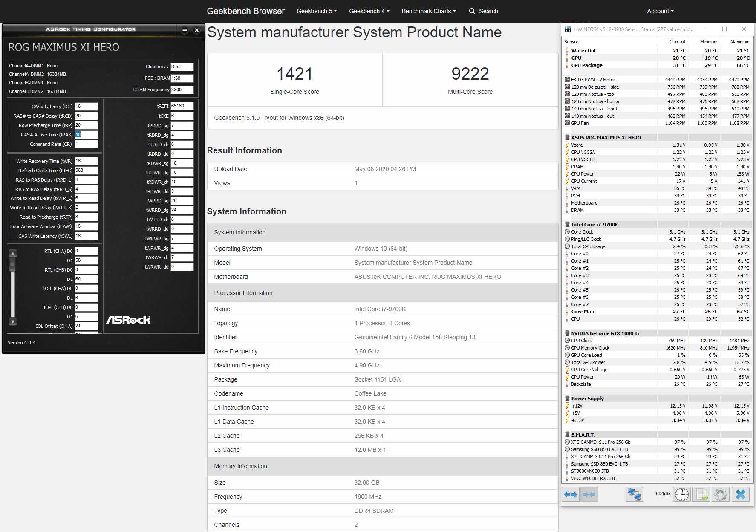Click the voltage bolt icon beside Vcore

[567, 145]
